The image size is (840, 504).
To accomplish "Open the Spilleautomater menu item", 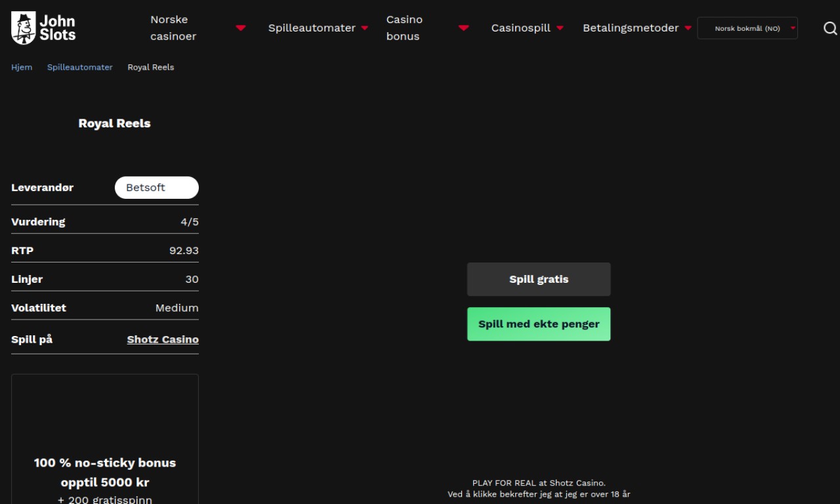I will tap(312, 28).
